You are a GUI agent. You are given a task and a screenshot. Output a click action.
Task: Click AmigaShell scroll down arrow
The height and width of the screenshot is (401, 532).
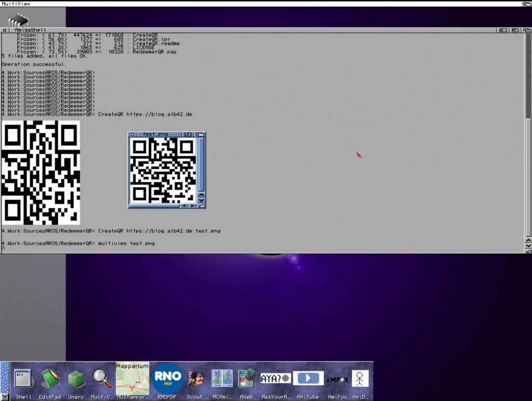(528, 246)
